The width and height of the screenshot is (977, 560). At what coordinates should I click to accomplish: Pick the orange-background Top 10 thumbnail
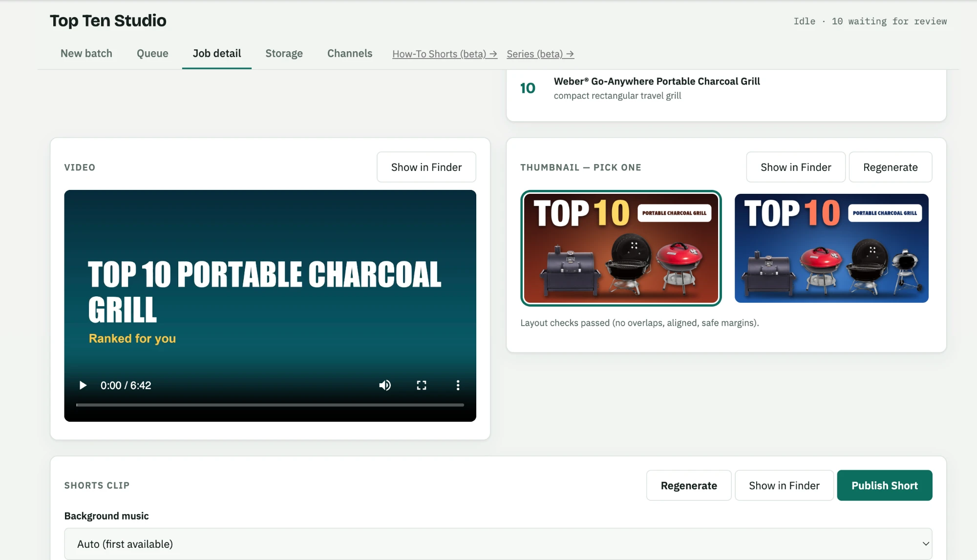pos(621,249)
